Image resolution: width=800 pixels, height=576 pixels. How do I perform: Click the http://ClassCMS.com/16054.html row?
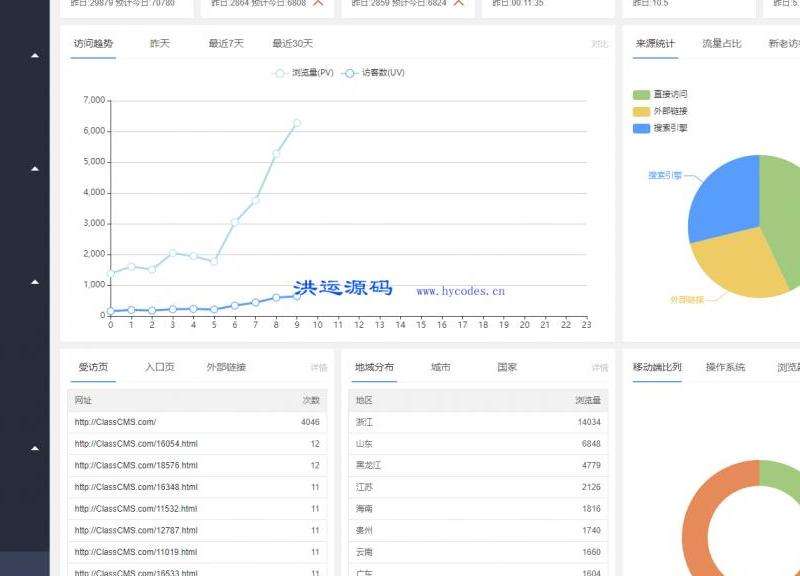pos(136,443)
